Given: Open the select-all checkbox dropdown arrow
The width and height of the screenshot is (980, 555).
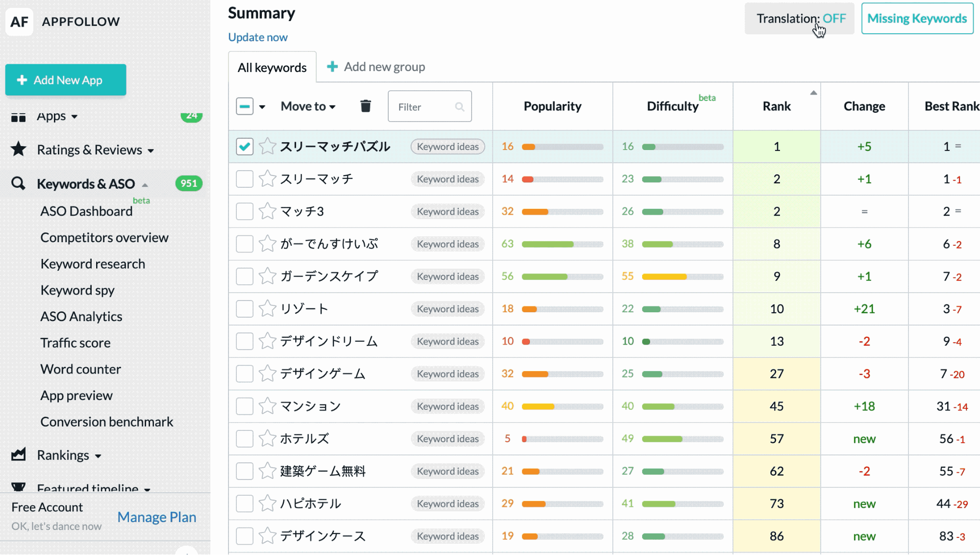Looking at the screenshot, I should tap(262, 107).
